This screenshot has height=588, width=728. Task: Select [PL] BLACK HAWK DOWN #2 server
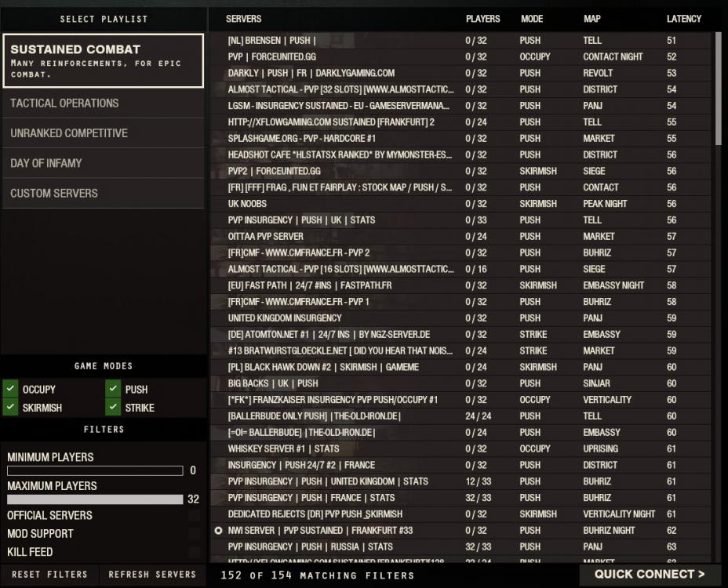click(461, 367)
